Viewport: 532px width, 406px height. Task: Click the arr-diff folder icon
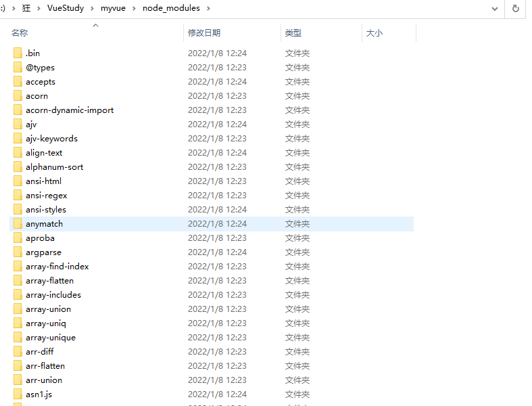point(18,352)
